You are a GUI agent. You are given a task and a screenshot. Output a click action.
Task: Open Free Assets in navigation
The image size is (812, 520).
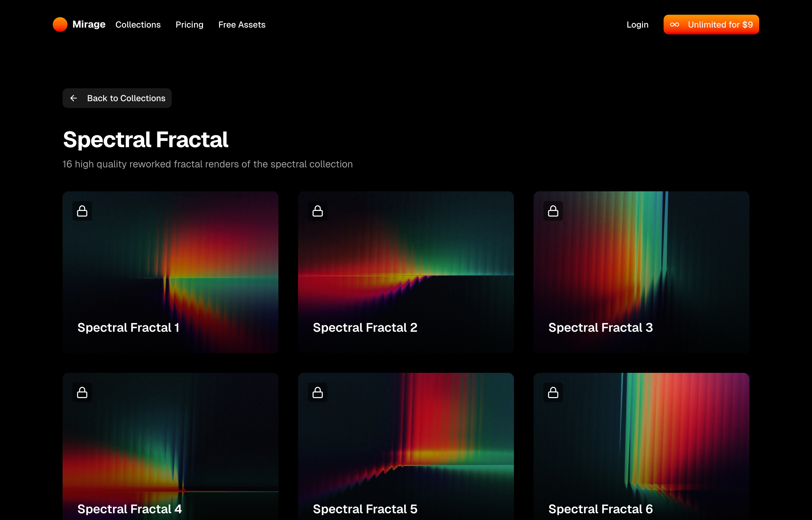pyautogui.click(x=242, y=25)
